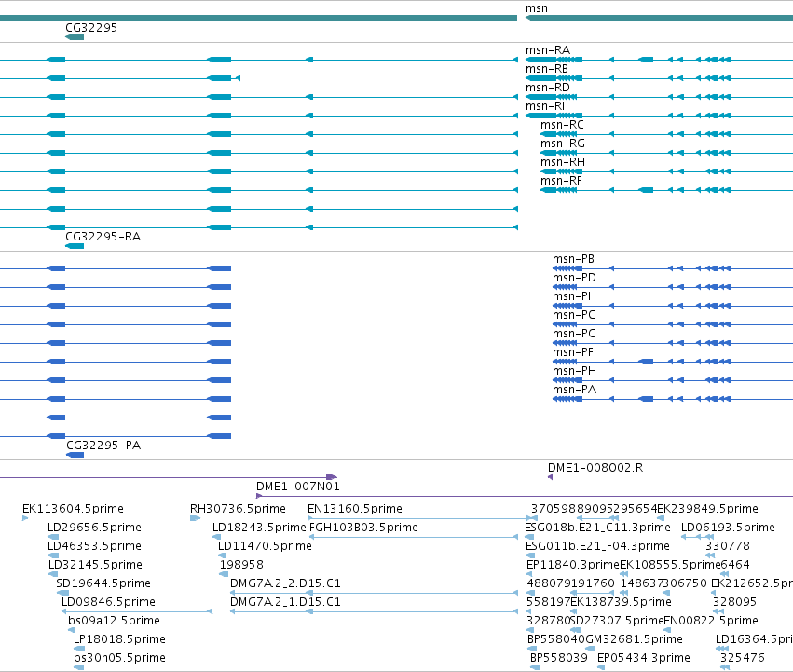The height and width of the screenshot is (672, 793).
Task: Click the EK113604.5prime EST label
Action: (x=73, y=509)
